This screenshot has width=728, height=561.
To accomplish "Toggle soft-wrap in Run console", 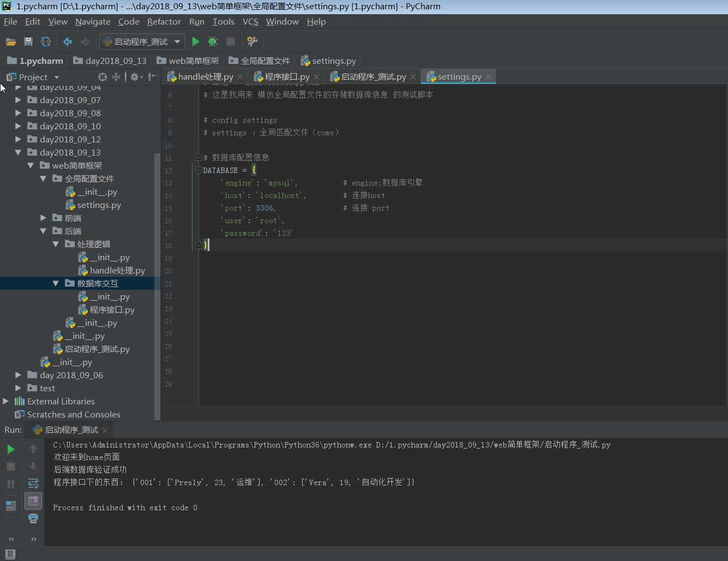I will (x=33, y=484).
